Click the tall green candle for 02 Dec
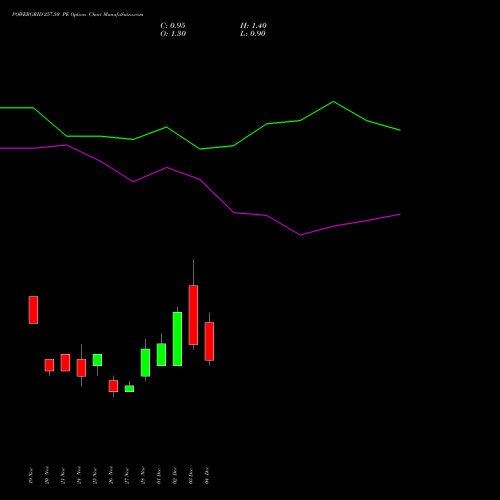Image resolution: width=500 pixels, height=500 pixels. pyautogui.click(x=177, y=339)
